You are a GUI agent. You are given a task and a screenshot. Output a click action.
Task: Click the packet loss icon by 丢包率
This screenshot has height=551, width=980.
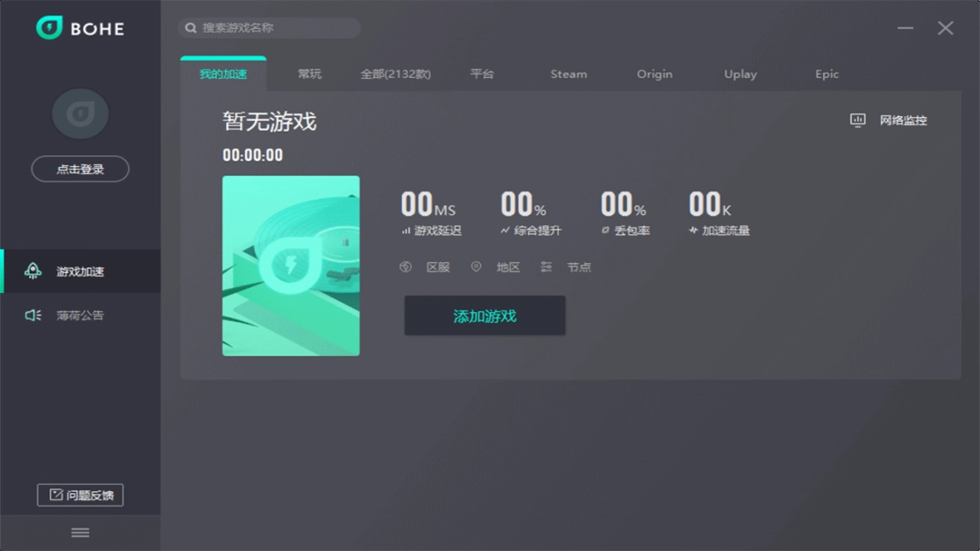click(x=605, y=231)
